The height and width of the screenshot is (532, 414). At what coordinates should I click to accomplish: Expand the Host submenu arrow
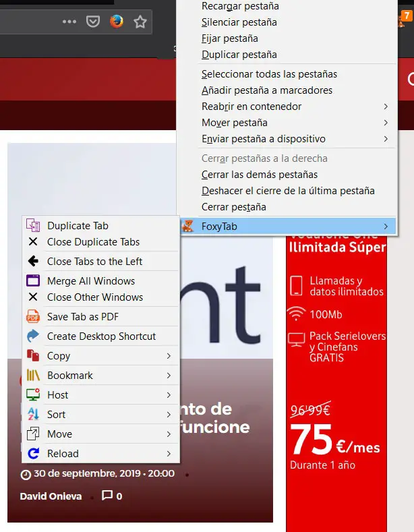169,395
